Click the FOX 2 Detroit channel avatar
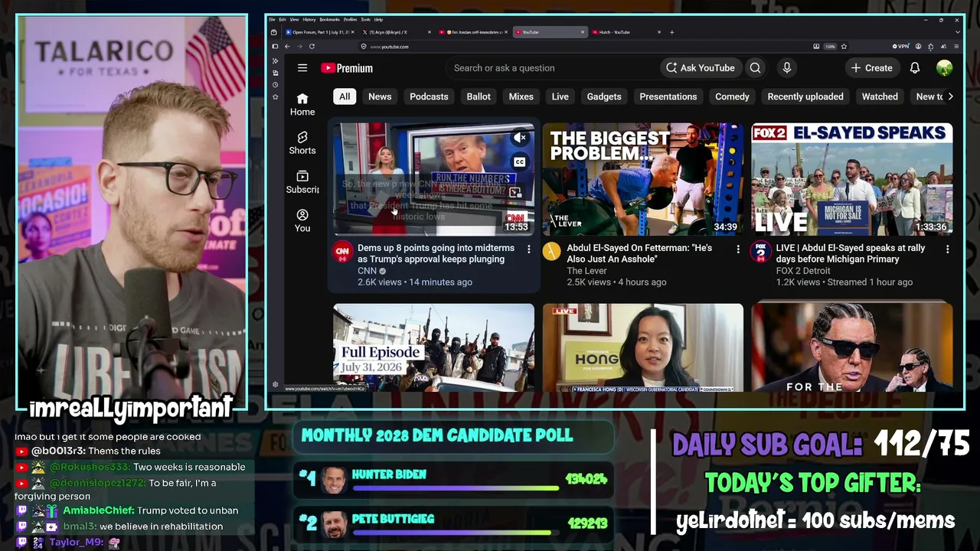Viewport: 980px width, 551px height. point(760,252)
